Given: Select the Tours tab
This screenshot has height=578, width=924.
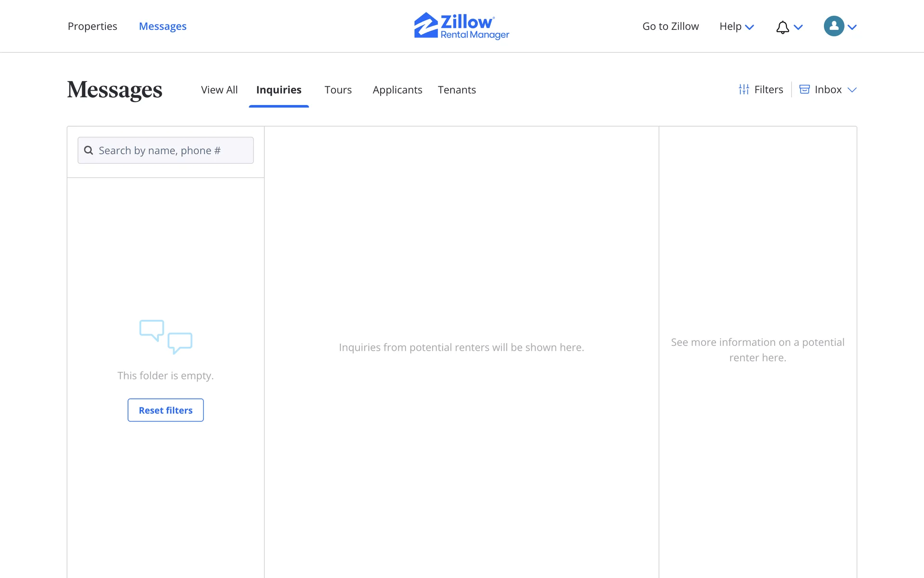Looking at the screenshot, I should coord(338,90).
